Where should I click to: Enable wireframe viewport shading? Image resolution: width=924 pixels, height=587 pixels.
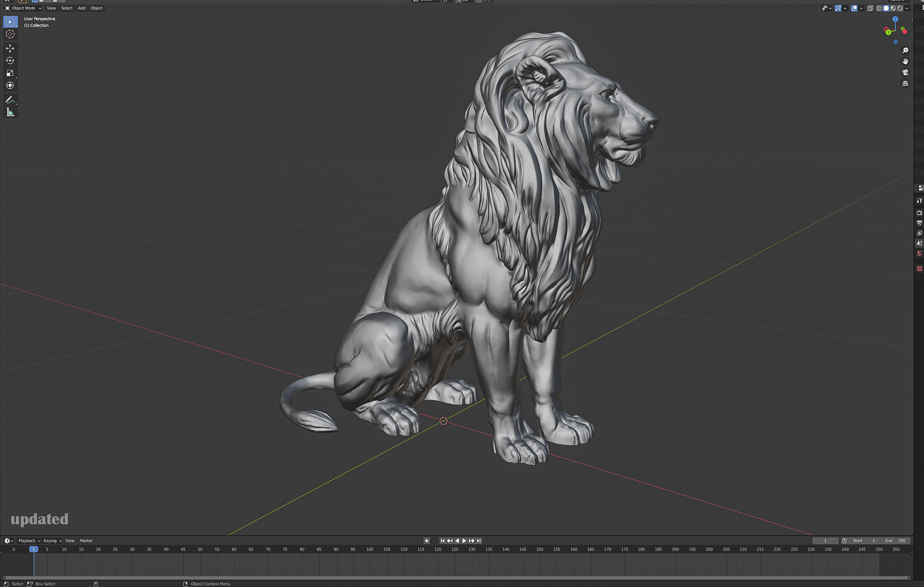pos(879,8)
